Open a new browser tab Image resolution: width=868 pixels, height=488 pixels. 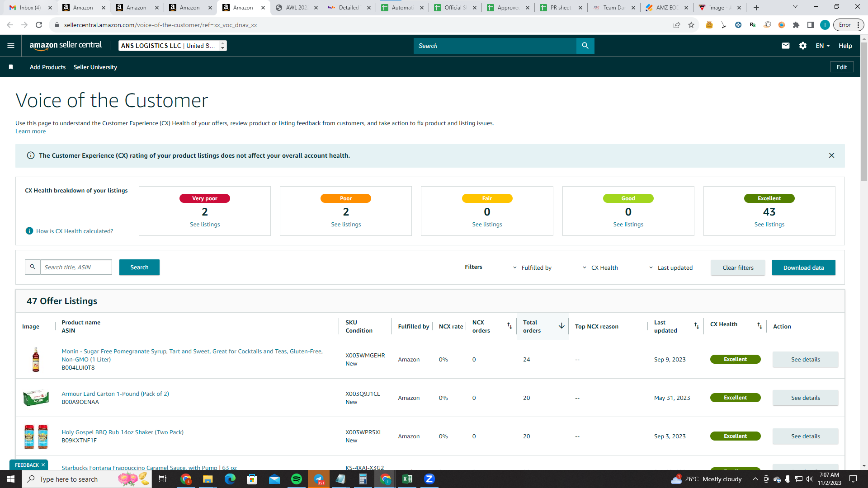pyautogui.click(x=756, y=8)
